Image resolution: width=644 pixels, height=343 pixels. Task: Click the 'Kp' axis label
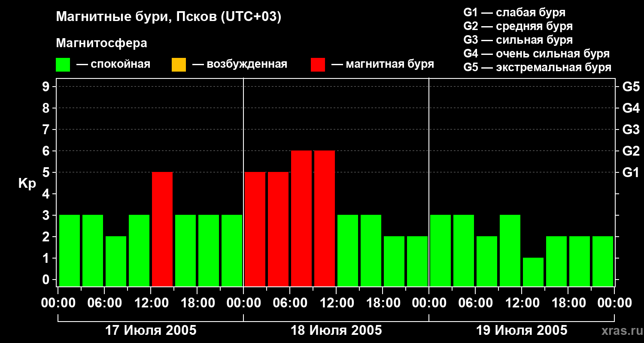27,184
